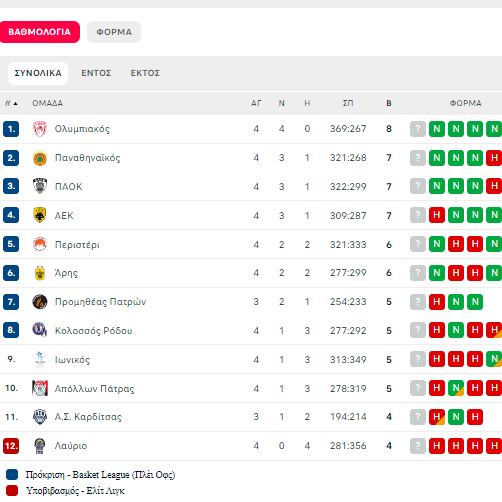Click the blue promotion legend color square
Image resolution: width=502 pixels, height=502 pixels.
[12, 474]
